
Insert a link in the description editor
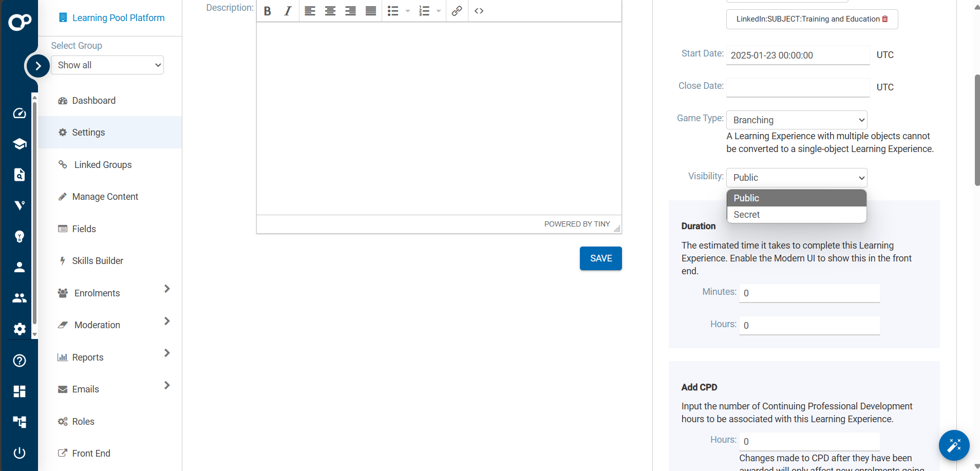(456, 11)
